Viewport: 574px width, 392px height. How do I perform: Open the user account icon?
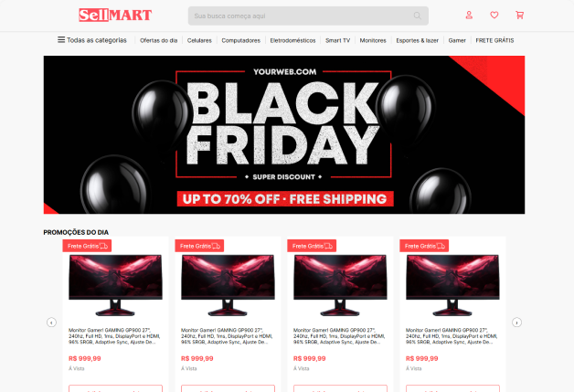point(469,15)
